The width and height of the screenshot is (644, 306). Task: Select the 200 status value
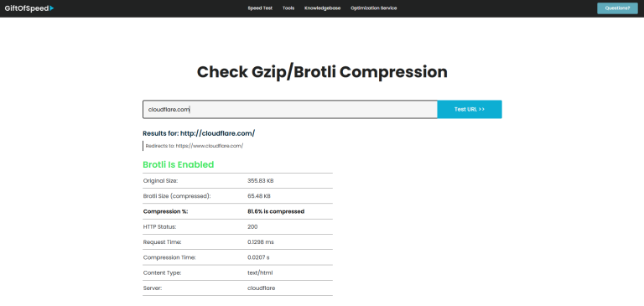[252, 226]
